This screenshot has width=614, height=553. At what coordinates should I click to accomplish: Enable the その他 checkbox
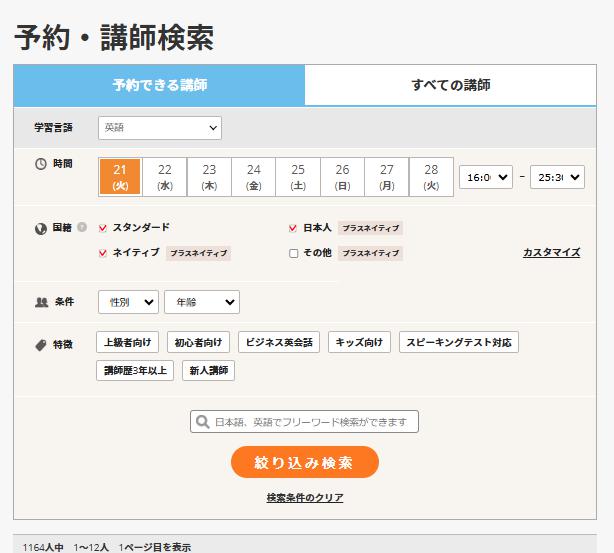tap(293, 254)
